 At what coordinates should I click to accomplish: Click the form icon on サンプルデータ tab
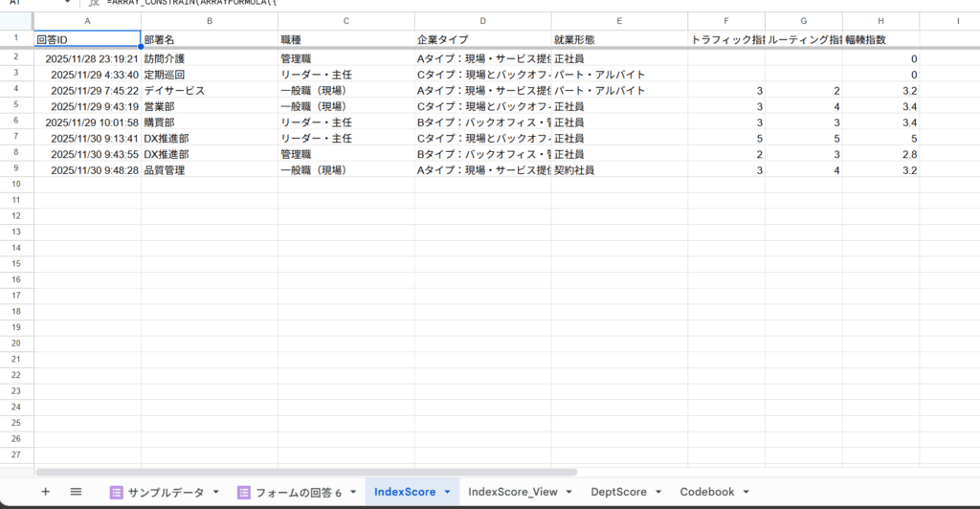click(x=117, y=492)
